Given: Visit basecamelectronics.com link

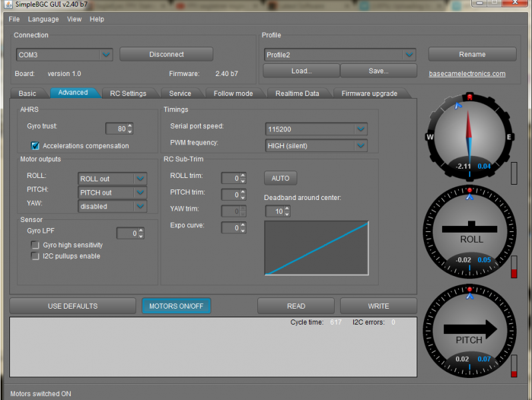Looking at the screenshot, I should 467,74.
